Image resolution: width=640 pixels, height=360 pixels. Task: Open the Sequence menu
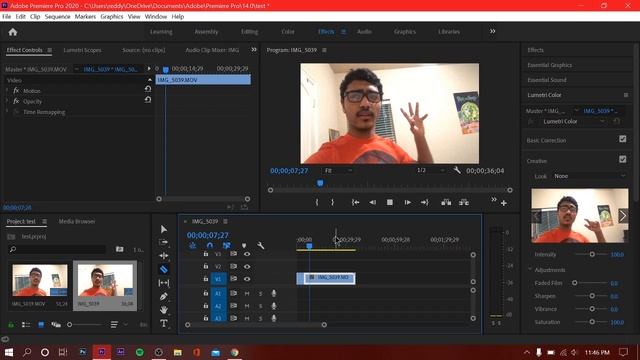[x=57, y=16]
